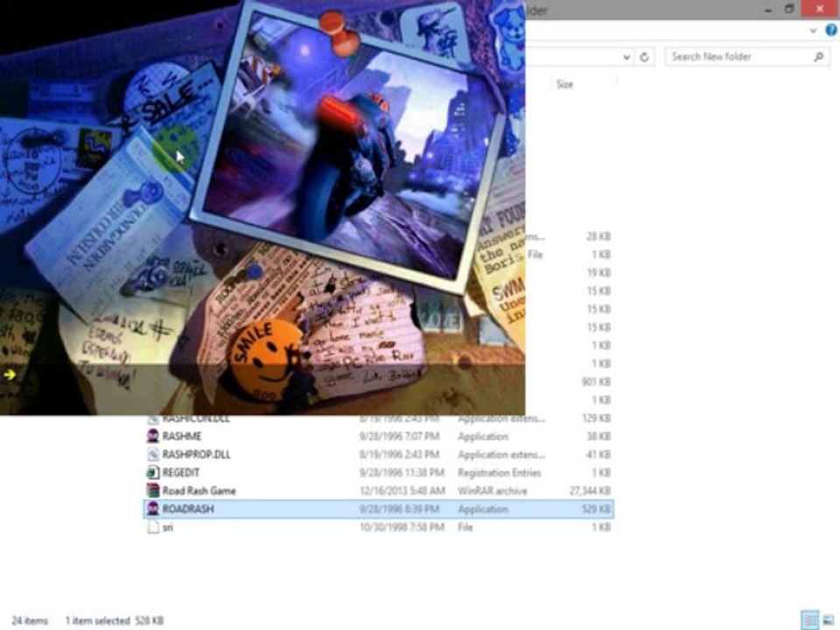Click the Application type of ROADRASH
The width and height of the screenshot is (840, 630).
[483, 509]
